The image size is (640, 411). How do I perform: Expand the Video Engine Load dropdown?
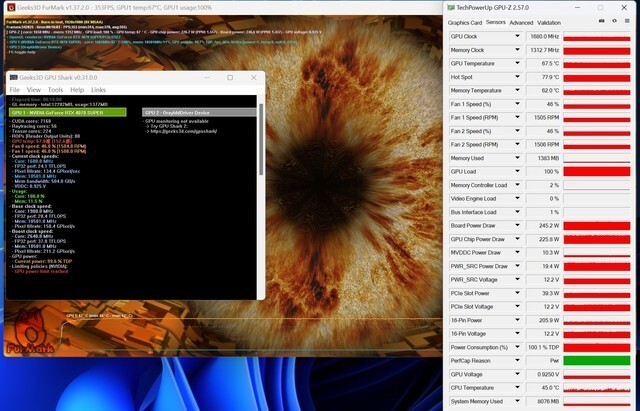pos(517,198)
